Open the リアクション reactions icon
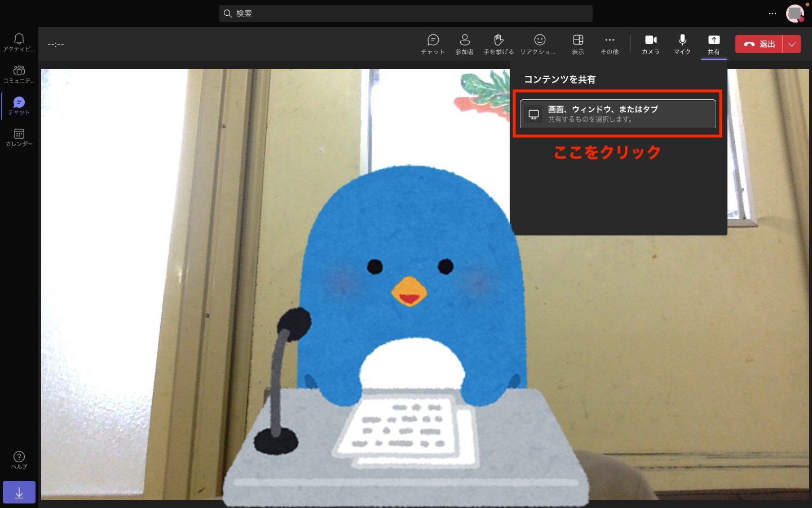This screenshot has height=508, width=812. (x=539, y=44)
